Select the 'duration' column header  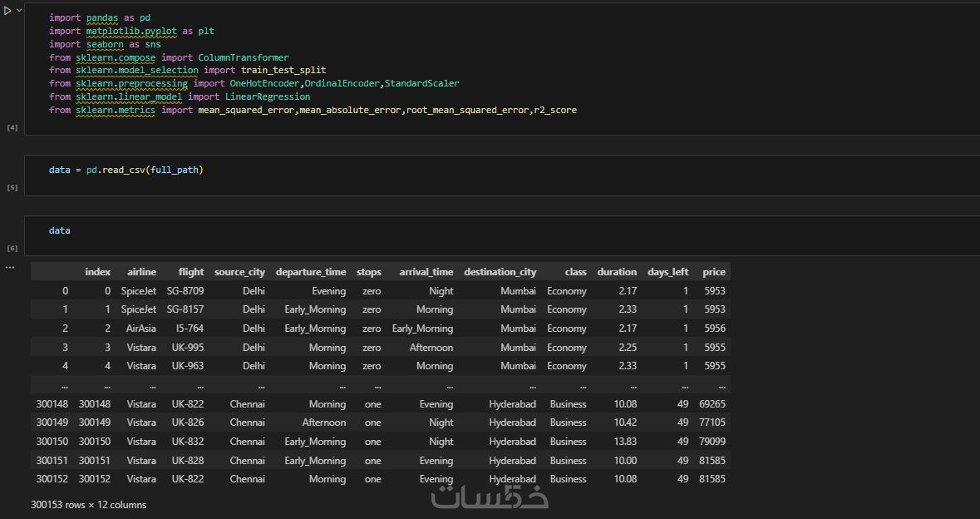[617, 272]
